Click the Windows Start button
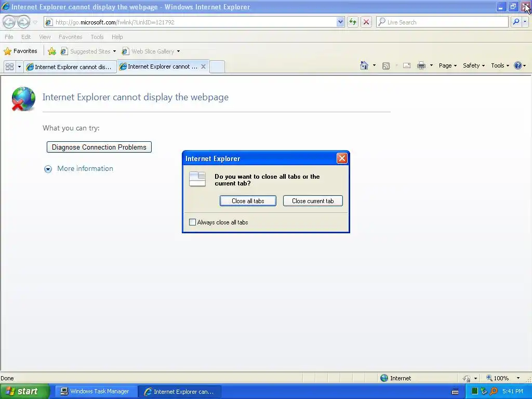532x399 pixels. click(24, 391)
